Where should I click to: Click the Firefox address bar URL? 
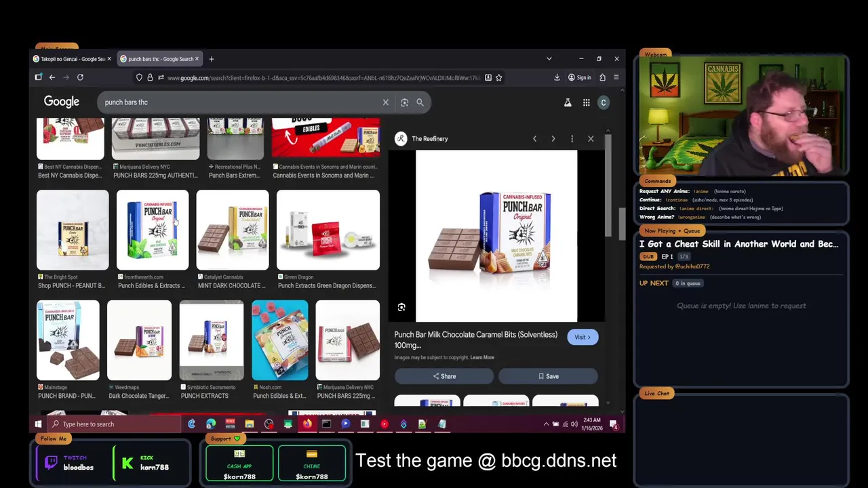pyautogui.click(x=323, y=78)
